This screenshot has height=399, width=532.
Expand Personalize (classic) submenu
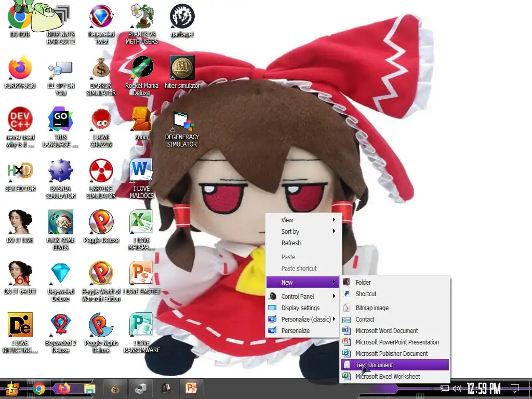pyautogui.click(x=303, y=320)
